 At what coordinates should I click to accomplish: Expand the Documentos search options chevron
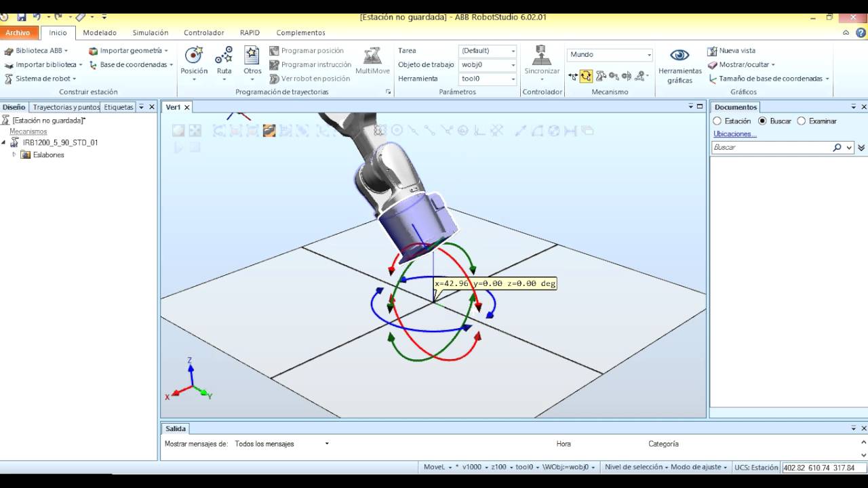[861, 147]
